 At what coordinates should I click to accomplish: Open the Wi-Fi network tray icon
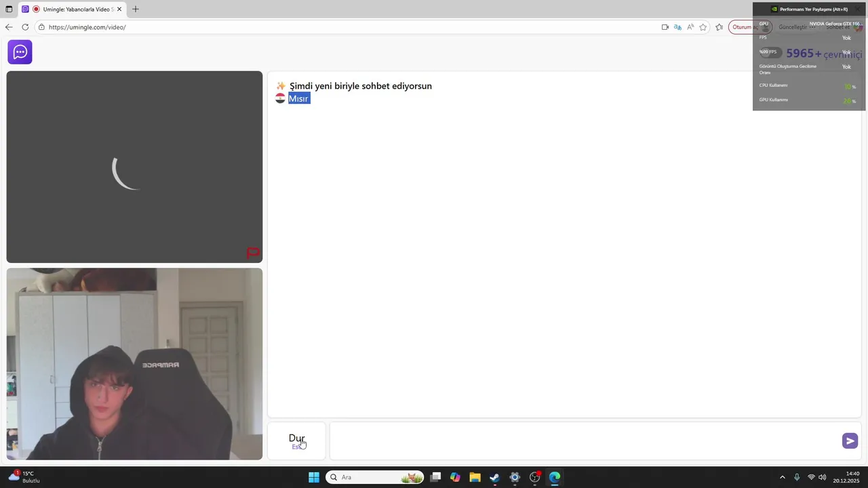click(811, 477)
